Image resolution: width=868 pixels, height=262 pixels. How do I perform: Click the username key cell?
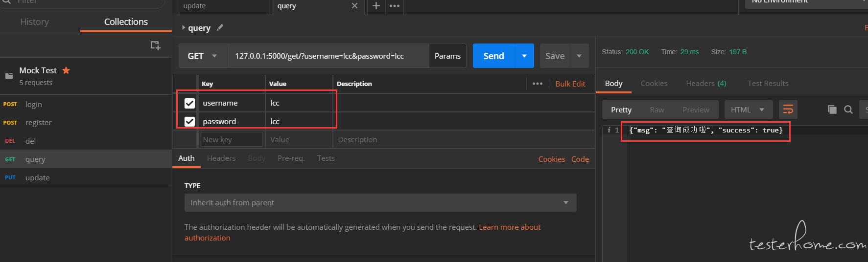[x=231, y=103]
